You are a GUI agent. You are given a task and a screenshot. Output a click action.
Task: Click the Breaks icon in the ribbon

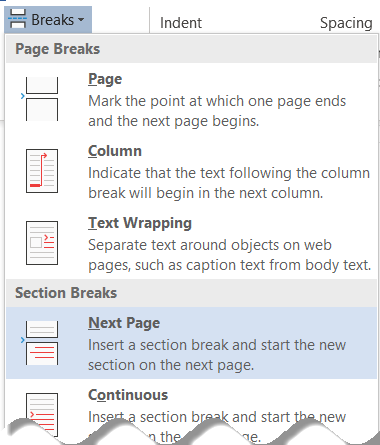(x=18, y=19)
